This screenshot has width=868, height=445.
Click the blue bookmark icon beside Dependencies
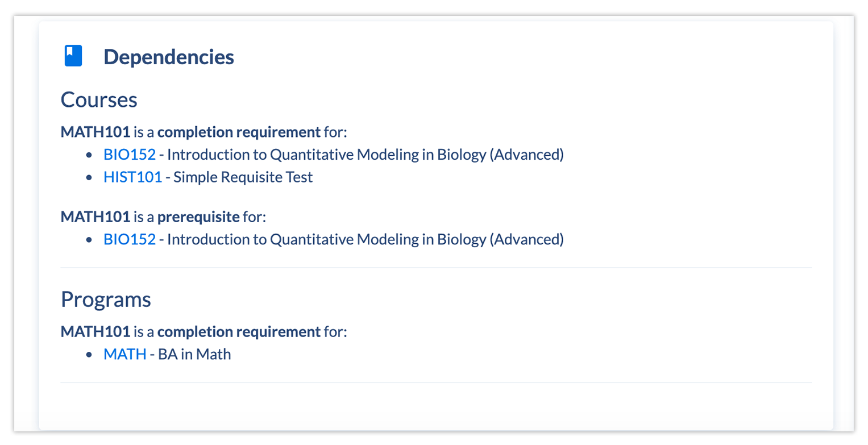[73, 56]
